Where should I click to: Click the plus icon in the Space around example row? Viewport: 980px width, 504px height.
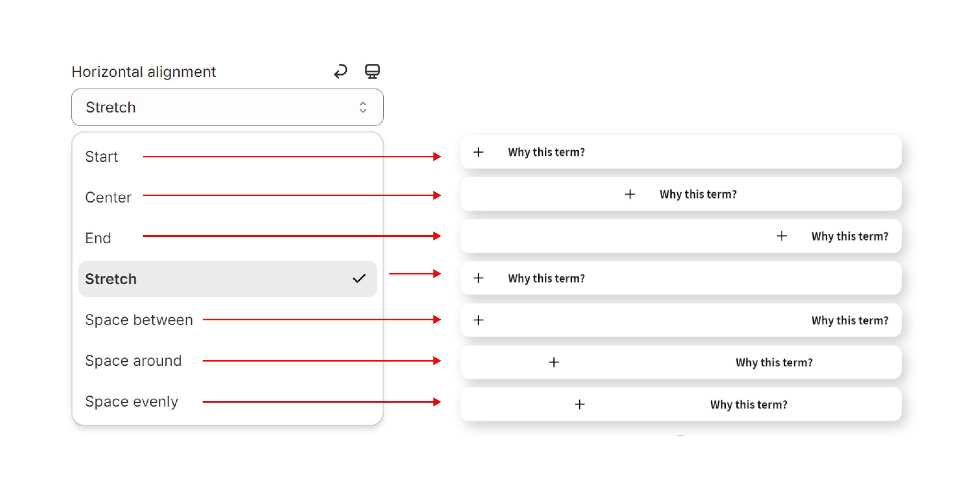tap(554, 362)
